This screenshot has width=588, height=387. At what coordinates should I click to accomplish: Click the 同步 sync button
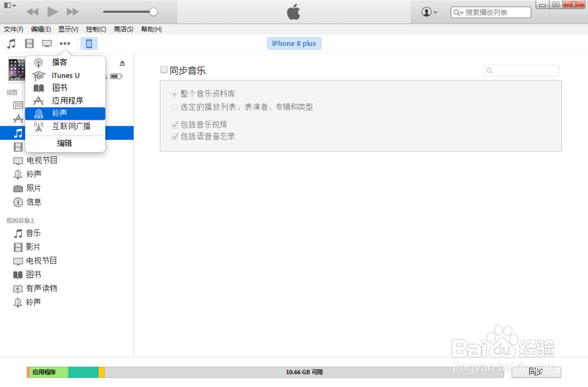coord(536,372)
